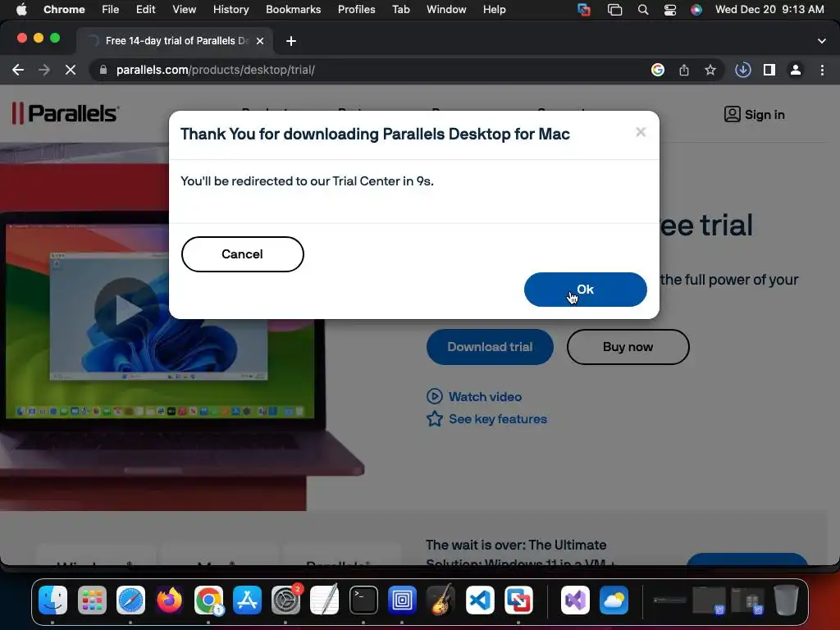
Task: Open TextEdit from the dock
Action: [x=325, y=600]
